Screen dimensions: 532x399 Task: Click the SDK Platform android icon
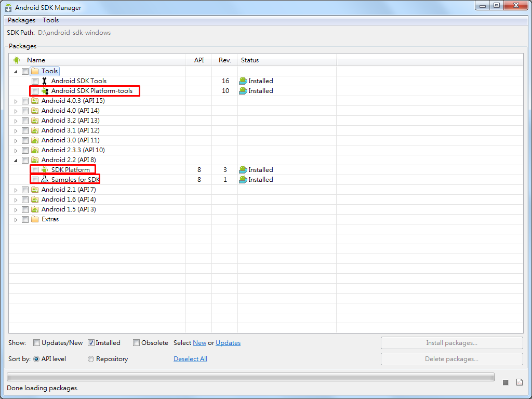point(45,170)
